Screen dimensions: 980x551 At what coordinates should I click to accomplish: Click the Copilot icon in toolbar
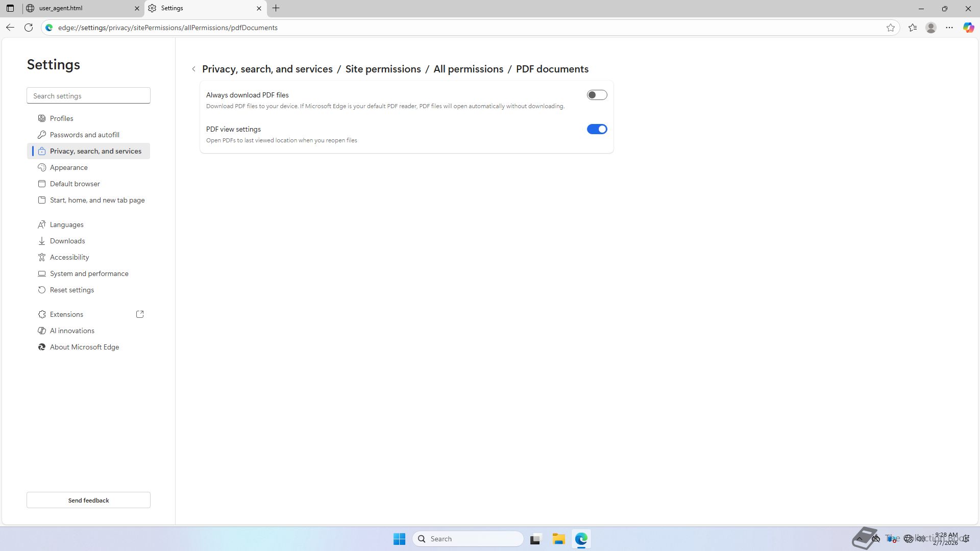click(x=968, y=28)
